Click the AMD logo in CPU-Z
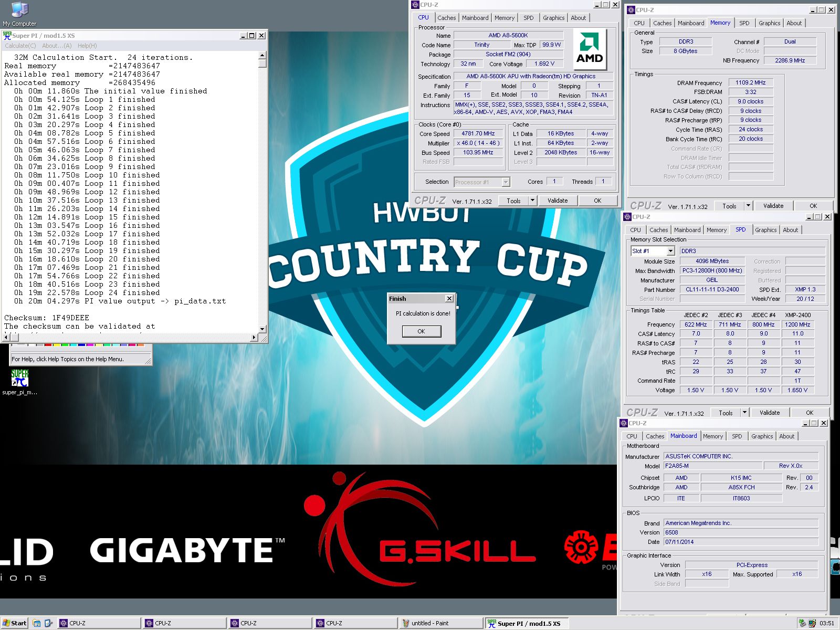Image resolution: width=840 pixels, height=630 pixels. pos(590,49)
